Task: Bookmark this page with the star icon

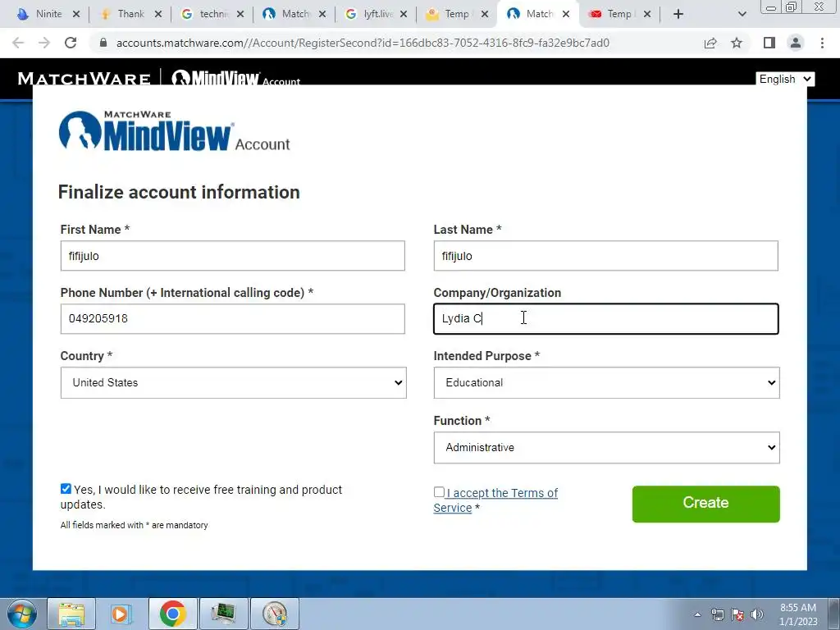Action: point(737,43)
